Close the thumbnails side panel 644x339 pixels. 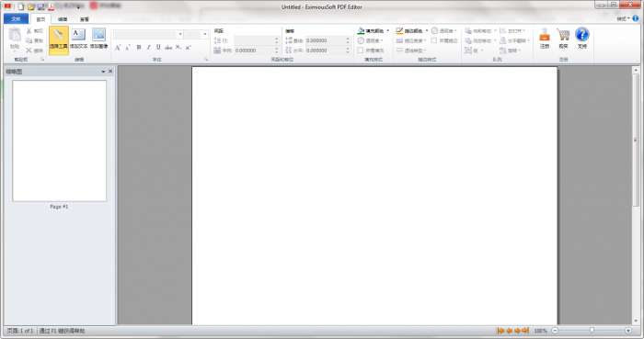click(110, 72)
